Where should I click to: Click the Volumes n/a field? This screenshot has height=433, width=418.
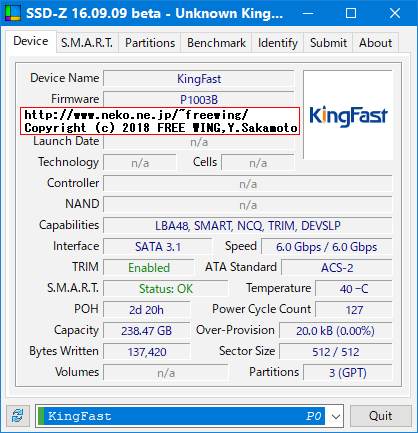[166, 373]
